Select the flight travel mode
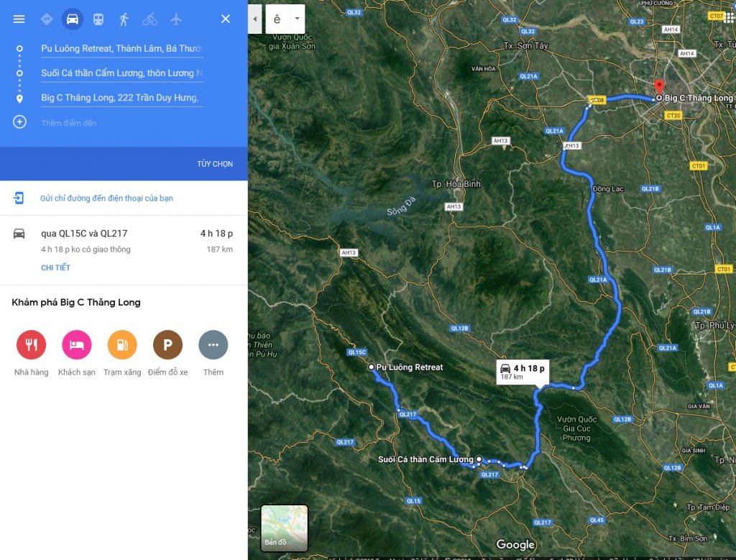The image size is (736, 560). [x=176, y=19]
